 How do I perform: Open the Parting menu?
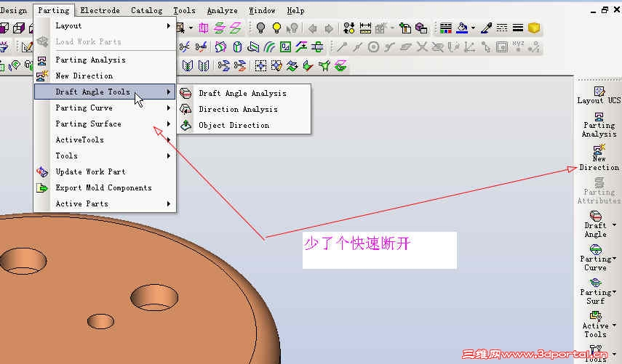click(x=54, y=11)
